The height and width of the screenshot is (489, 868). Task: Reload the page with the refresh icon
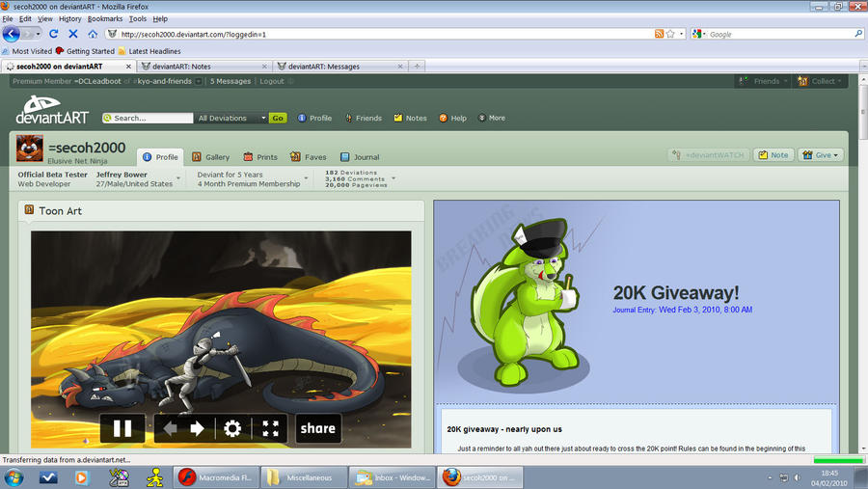(x=54, y=34)
